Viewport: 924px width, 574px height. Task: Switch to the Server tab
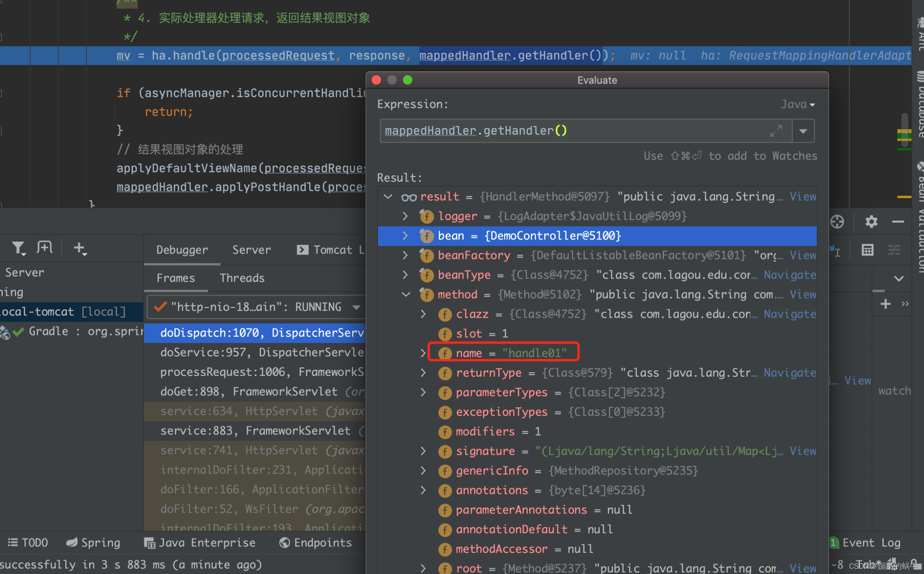click(251, 250)
